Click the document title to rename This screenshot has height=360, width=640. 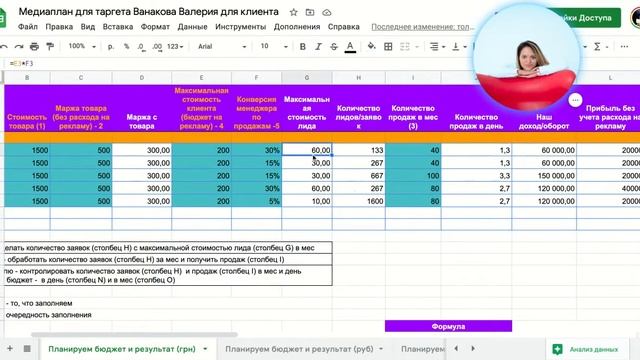[x=149, y=12]
